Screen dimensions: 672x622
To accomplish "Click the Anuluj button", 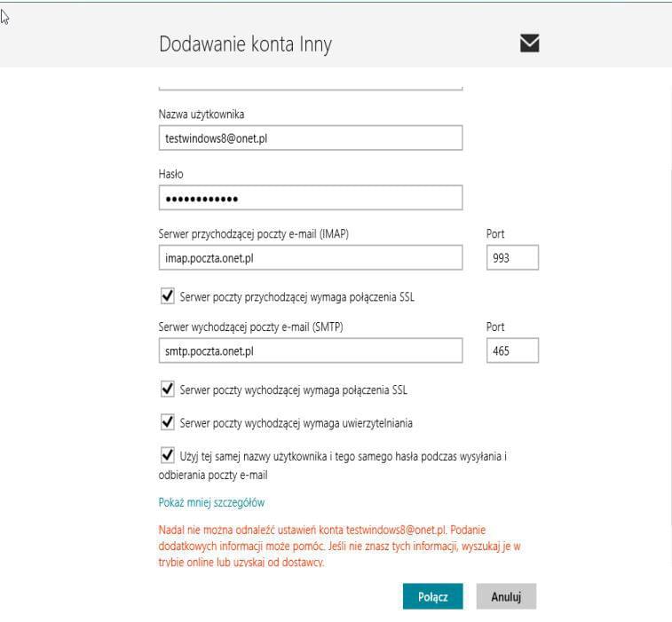I will pyautogui.click(x=506, y=596).
